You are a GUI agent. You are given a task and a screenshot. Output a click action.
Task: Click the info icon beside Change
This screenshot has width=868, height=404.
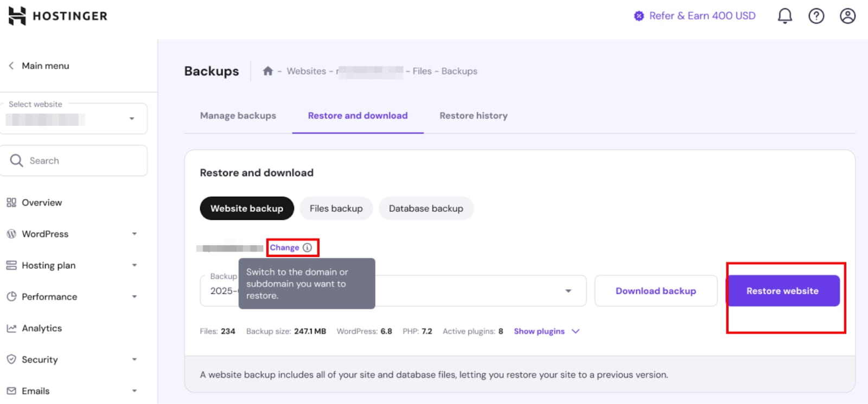click(x=308, y=248)
